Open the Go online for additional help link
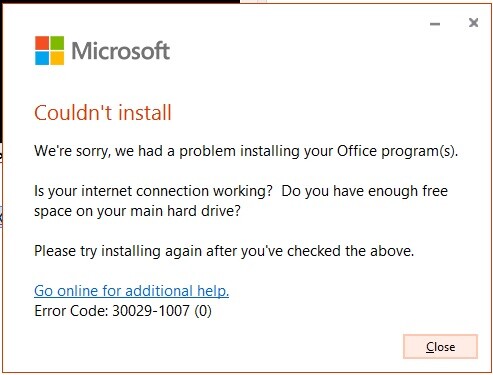Screen dimensions: 493x375 click(x=131, y=291)
